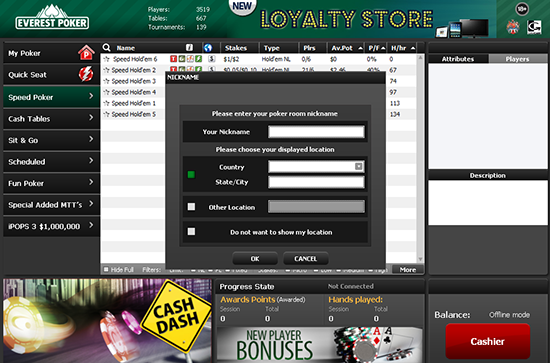This screenshot has width=550, height=363.
Task: Check Do not want to show my location
Action: (x=191, y=231)
